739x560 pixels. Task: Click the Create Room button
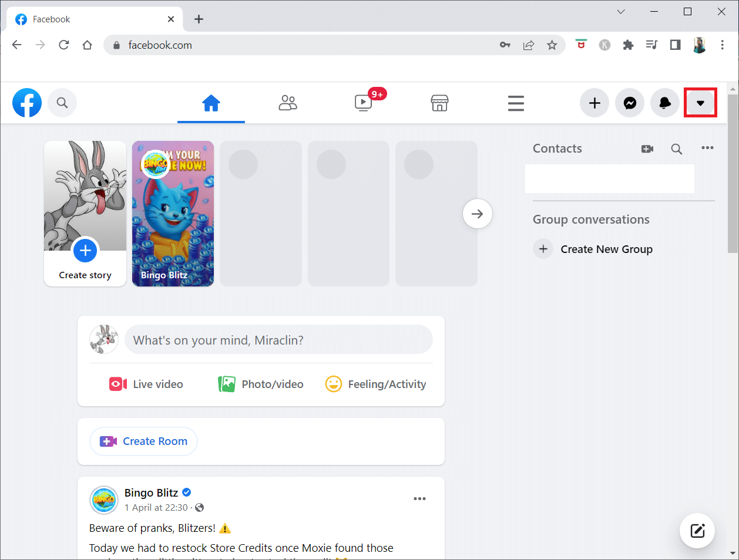coord(143,441)
